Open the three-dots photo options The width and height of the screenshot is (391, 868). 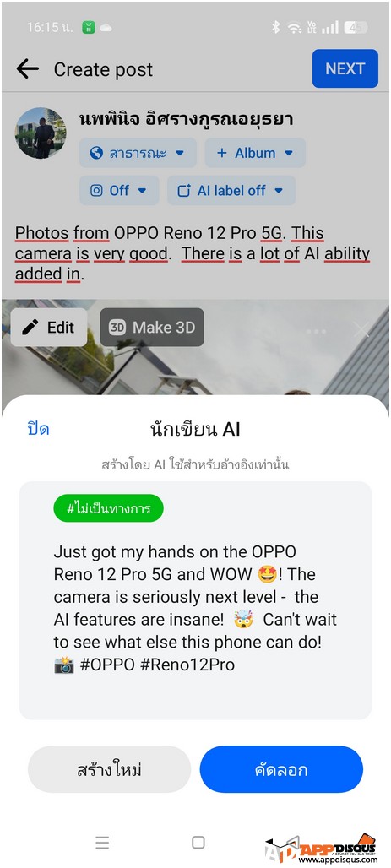[316, 332]
